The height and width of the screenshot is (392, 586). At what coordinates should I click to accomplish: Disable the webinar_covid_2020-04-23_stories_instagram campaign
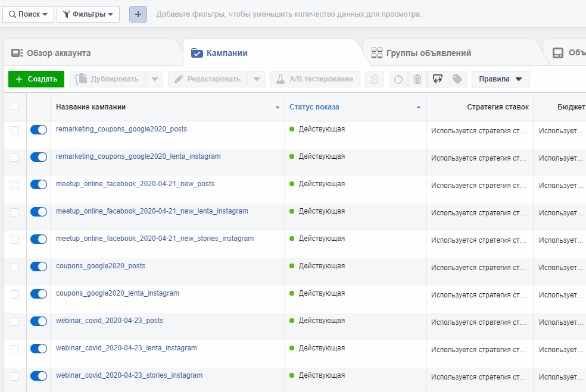[38, 376]
